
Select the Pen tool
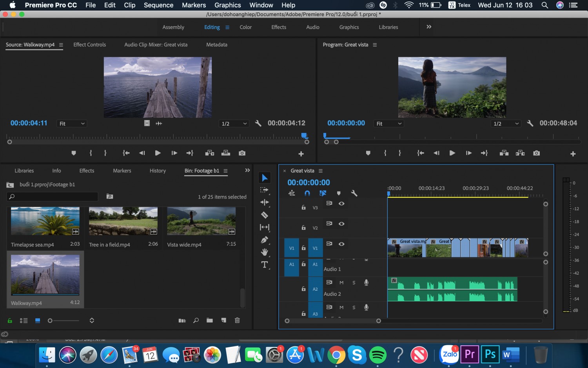265,240
